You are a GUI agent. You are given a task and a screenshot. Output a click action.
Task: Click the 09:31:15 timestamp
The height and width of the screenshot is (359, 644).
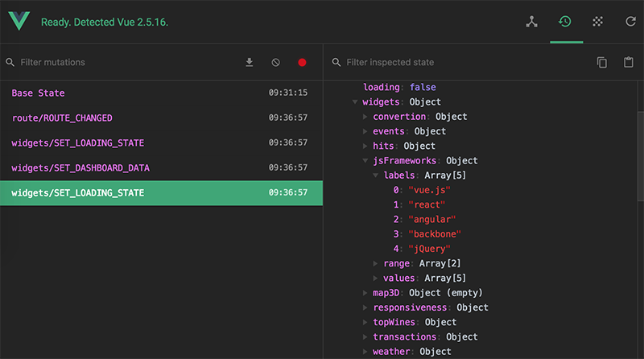pyautogui.click(x=288, y=93)
